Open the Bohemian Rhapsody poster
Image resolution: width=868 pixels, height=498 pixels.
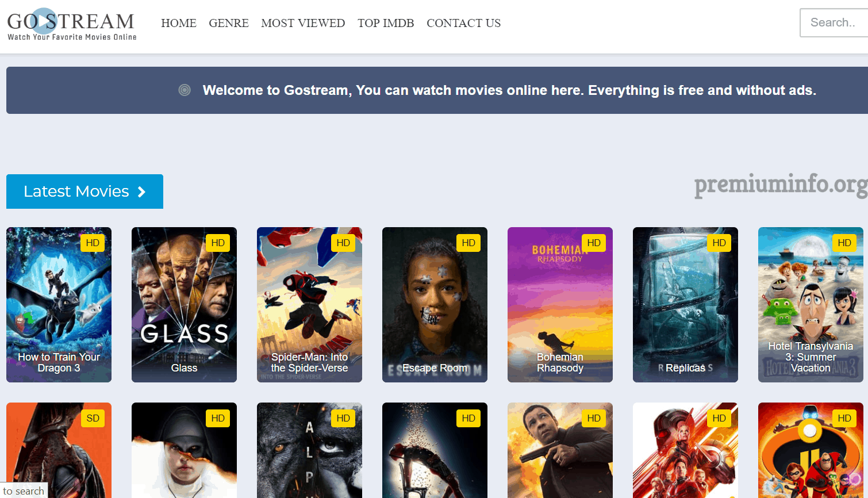[560, 305]
